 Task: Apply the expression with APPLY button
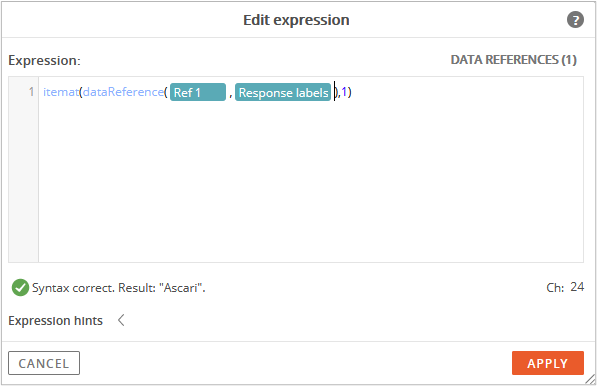click(x=548, y=363)
